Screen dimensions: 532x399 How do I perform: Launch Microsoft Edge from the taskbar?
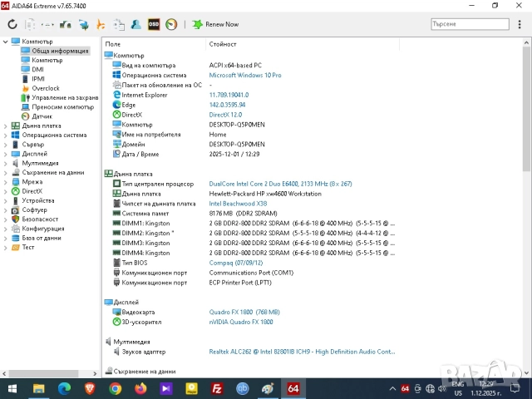[65, 388]
